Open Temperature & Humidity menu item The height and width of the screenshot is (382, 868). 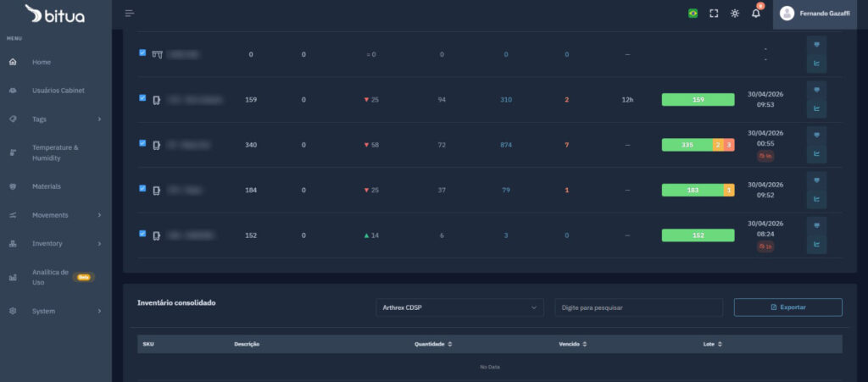[x=56, y=152]
